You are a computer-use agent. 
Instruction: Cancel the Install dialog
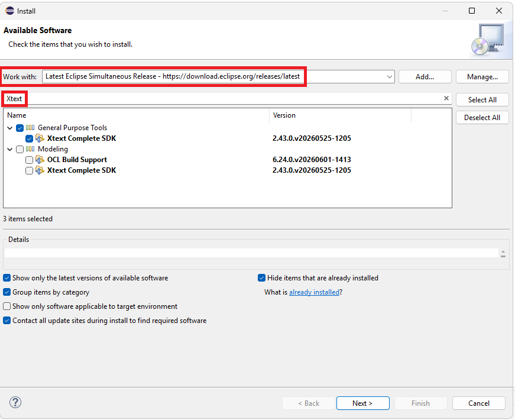coord(479,403)
